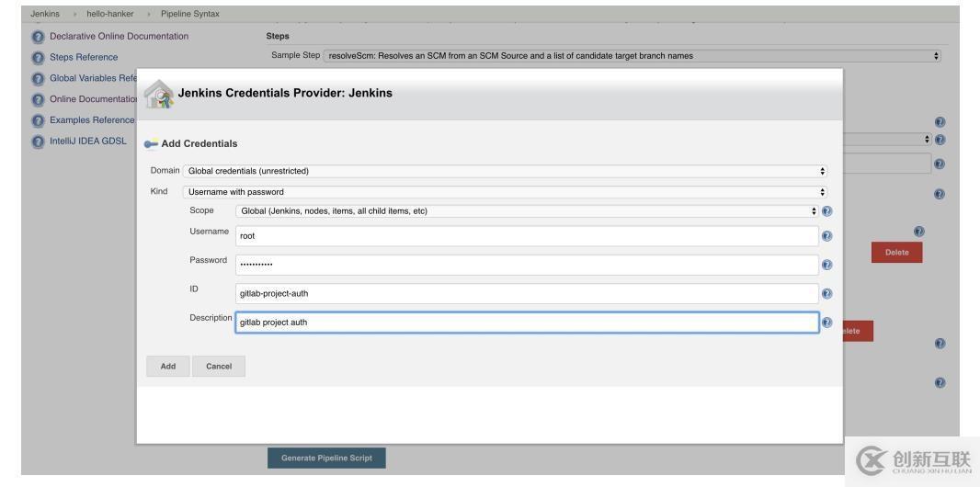
Task: Open the Scope dropdown
Action: coord(527,211)
